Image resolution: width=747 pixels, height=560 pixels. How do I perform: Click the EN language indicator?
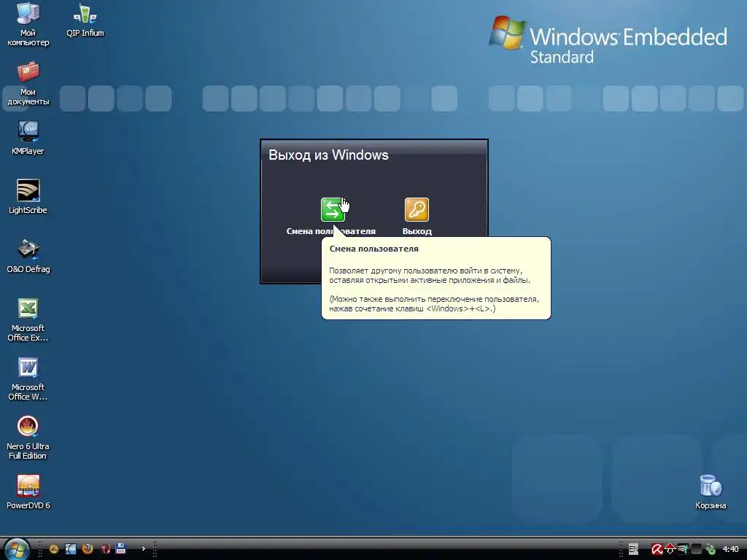click(633, 549)
